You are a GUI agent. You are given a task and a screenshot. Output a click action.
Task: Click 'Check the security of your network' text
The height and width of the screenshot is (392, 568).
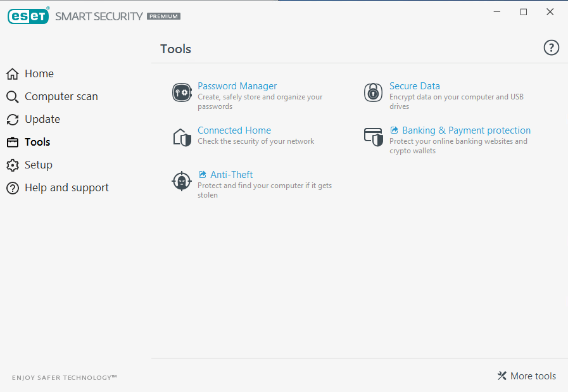tap(256, 141)
